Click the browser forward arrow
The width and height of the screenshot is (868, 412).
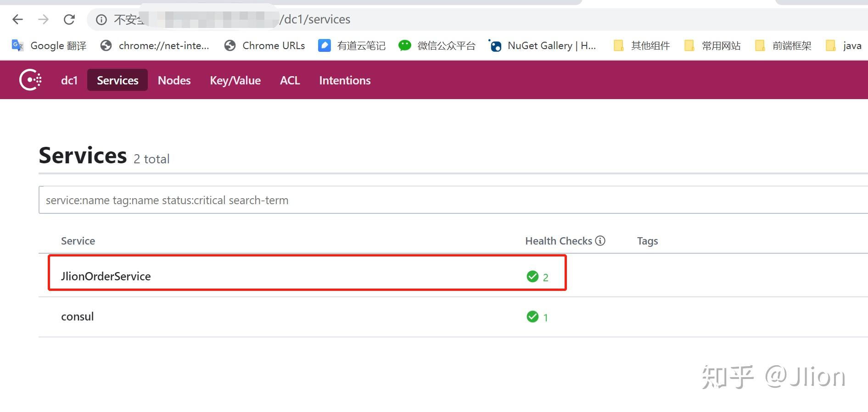tap(43, 19)
